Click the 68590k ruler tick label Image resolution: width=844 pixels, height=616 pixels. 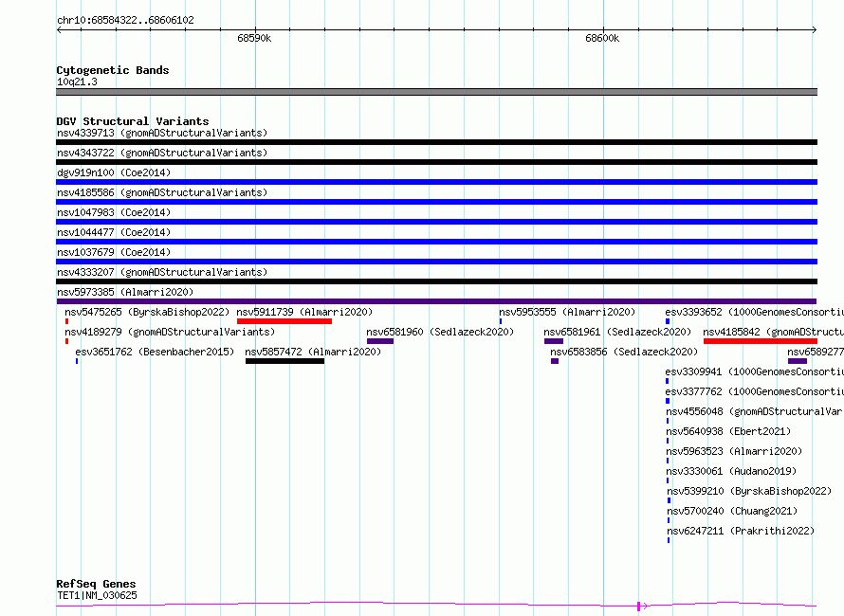(x=254, y=38)
